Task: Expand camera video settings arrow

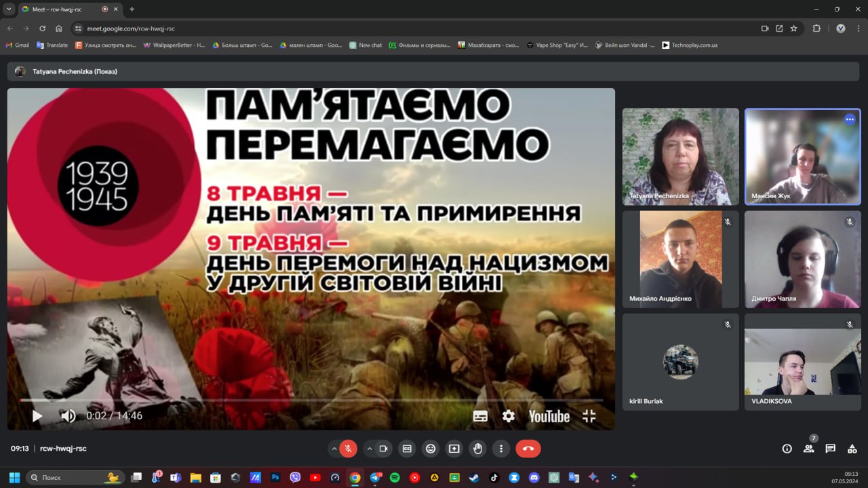Action: coord(370,449)
